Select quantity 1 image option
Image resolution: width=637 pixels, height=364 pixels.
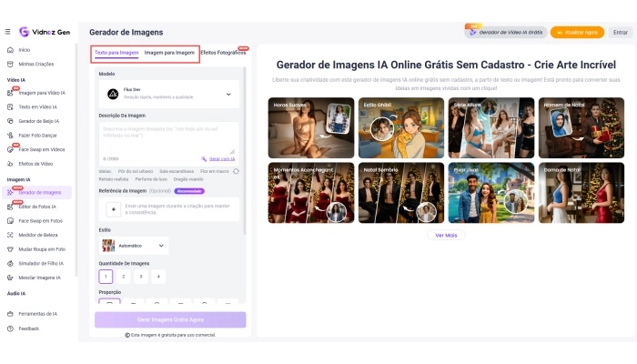[x=106, y=277]
